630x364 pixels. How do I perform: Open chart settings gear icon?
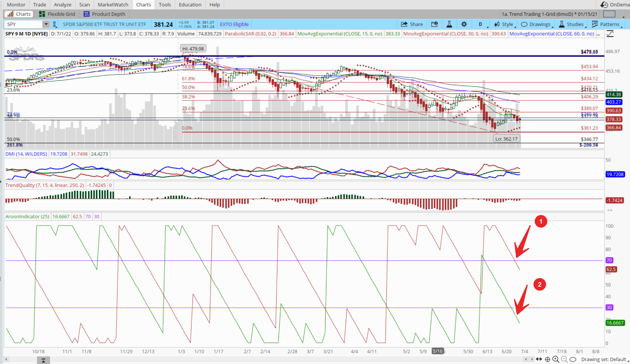pyautogui.click(x=464, y=24)
